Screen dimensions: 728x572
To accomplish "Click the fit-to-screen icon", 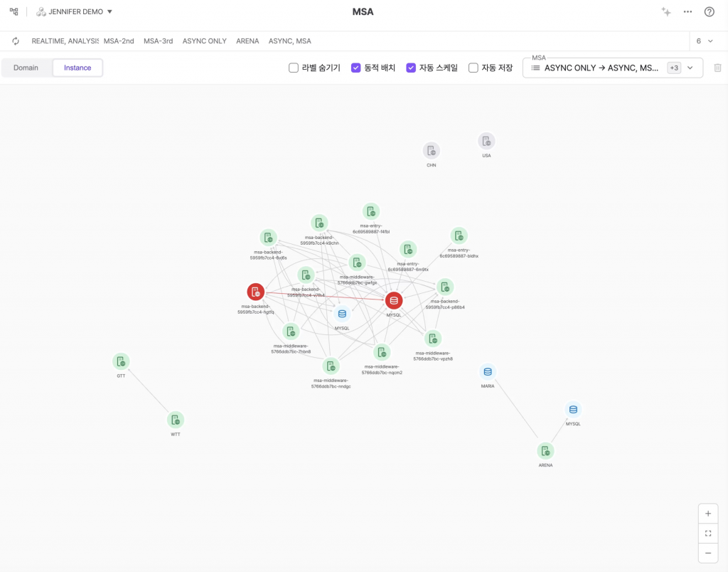I will click(x=708, y=533).
